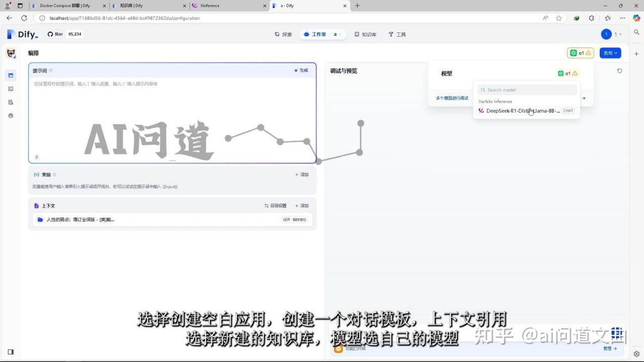
Task: Click the refresh icon in debug panel
Action: coord(619,71)
